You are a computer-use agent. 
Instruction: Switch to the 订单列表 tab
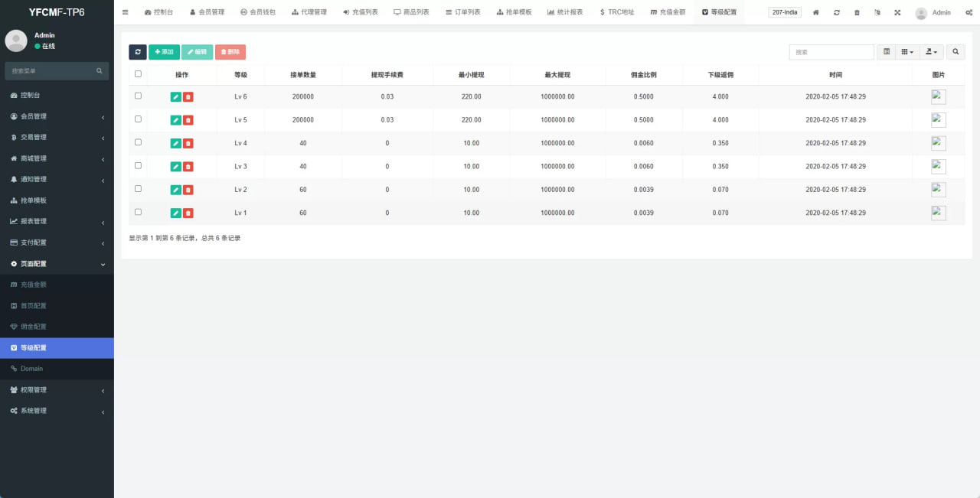point(463,12)
